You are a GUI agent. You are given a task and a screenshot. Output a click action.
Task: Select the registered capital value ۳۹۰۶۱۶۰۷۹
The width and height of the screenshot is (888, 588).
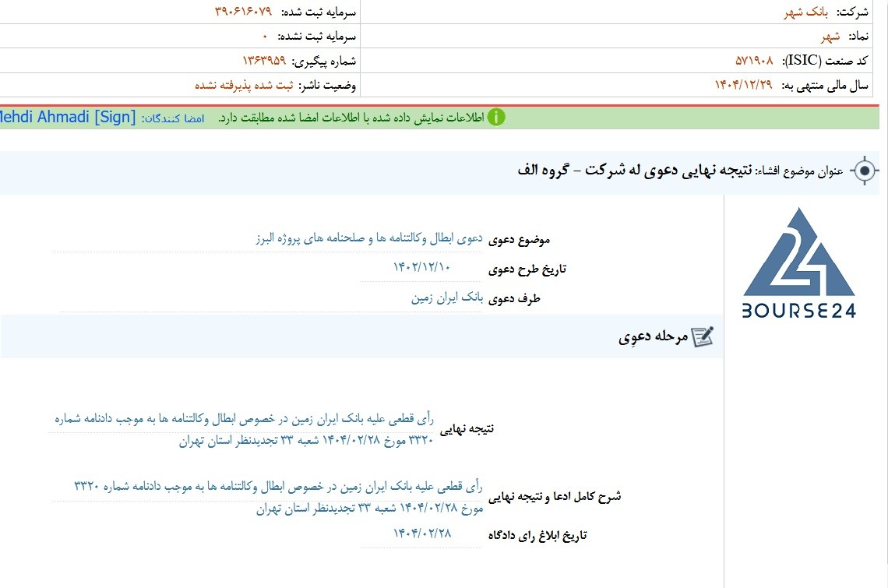(244, 12)
